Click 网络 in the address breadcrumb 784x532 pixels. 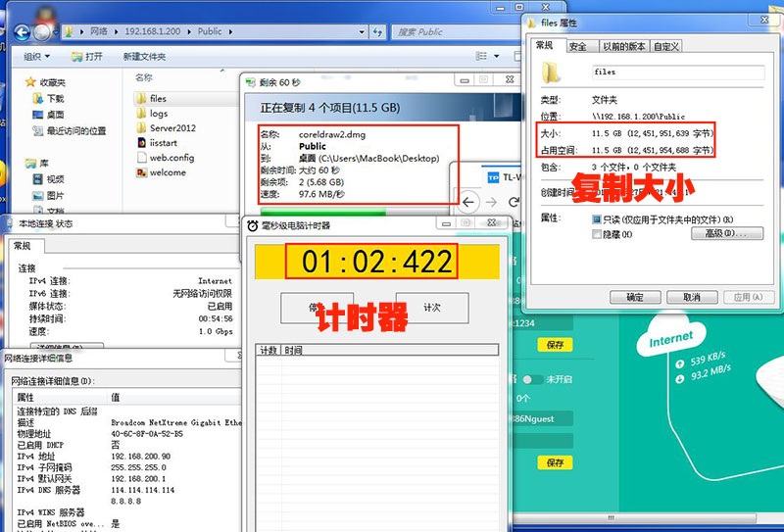click(x=99, y=31)
